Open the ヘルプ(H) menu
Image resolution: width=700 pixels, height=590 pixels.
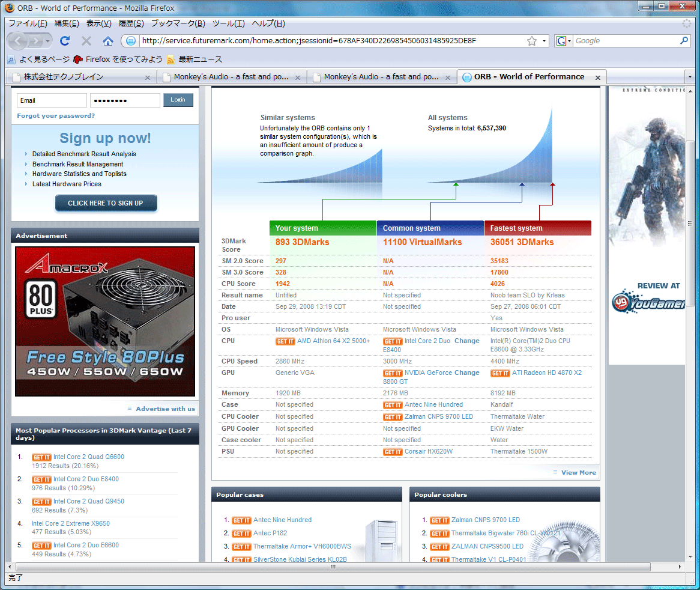[268, 23]
